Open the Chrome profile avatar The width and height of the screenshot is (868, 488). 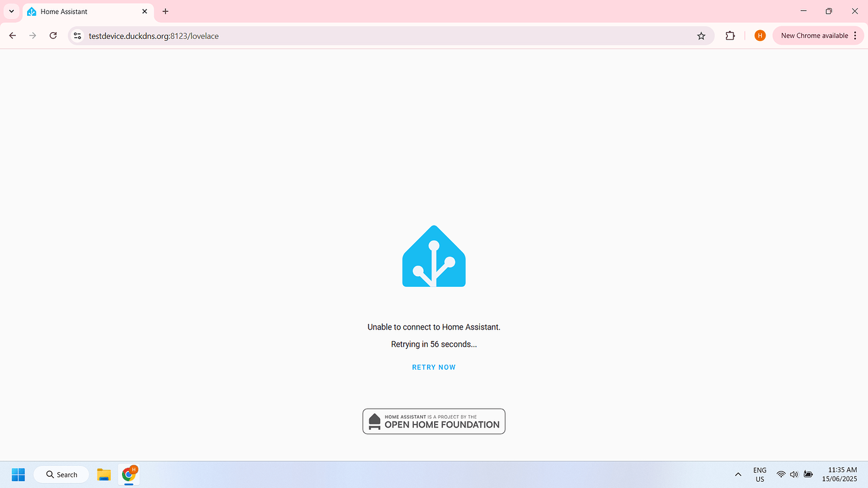(759, 35)
